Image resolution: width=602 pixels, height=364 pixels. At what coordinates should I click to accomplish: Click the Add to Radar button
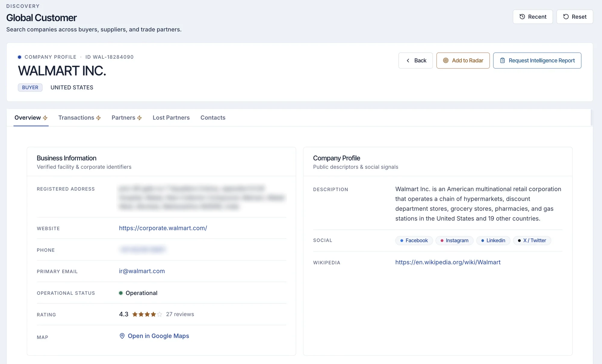coord(463,61)
